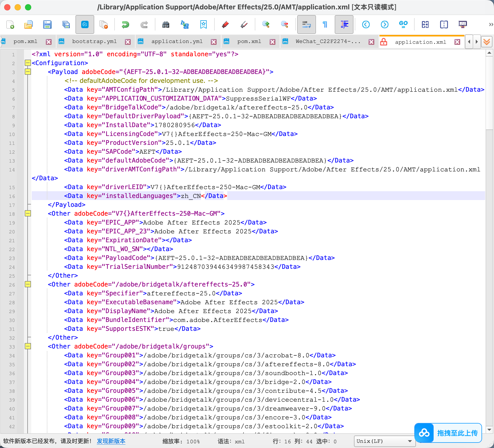Click the ProductVersion value 25.0.1
494x448 pixels.
pos(178,143)
